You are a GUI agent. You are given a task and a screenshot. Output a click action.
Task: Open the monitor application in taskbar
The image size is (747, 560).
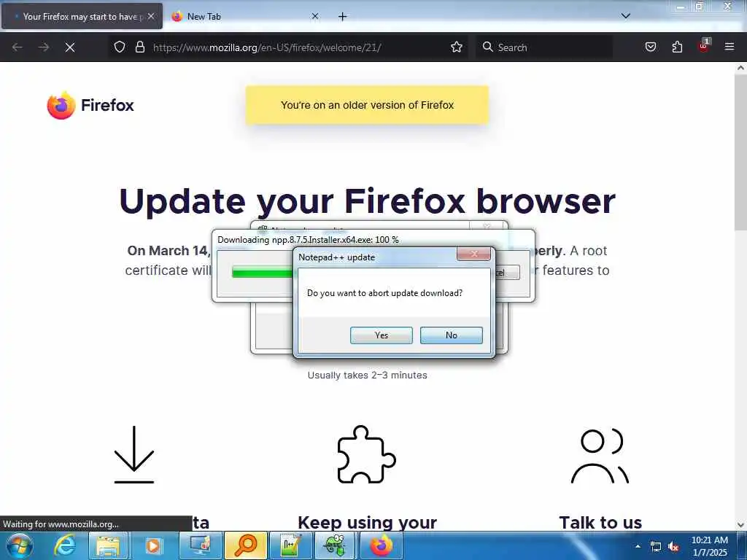tap(201, 545)
